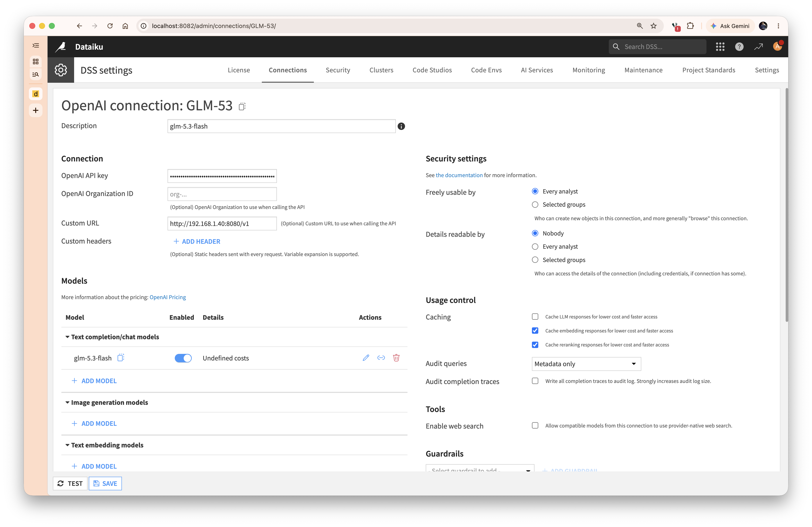Open the user profile avatar

tap(777, 46)
